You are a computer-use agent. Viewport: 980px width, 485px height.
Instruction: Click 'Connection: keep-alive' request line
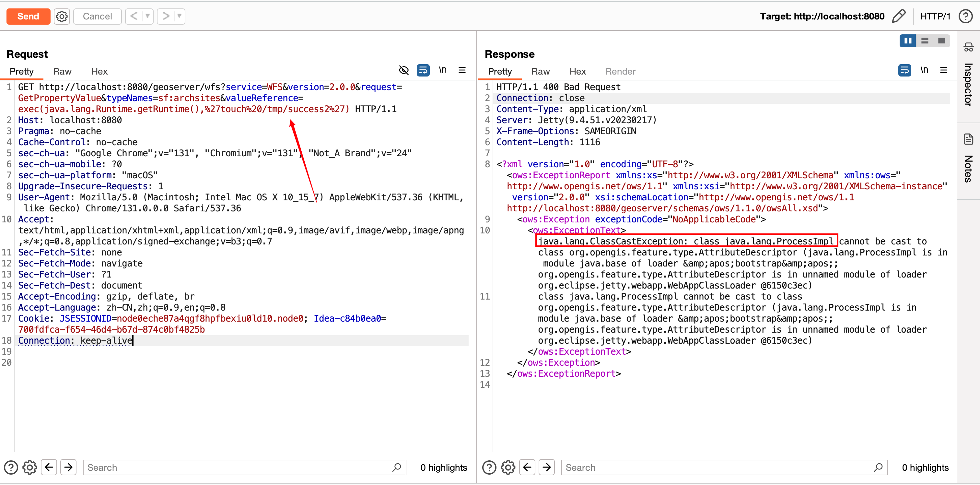tap(75, 340)
